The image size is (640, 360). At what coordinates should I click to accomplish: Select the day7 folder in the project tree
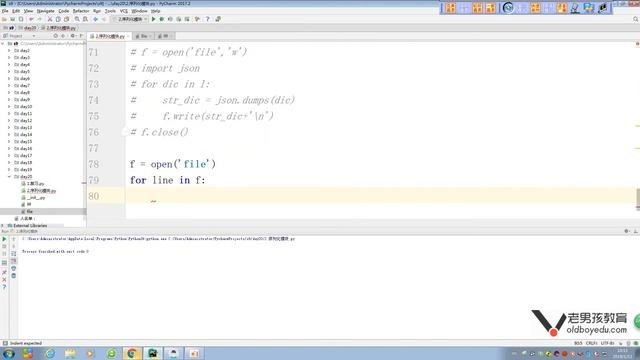coord(22,86)
